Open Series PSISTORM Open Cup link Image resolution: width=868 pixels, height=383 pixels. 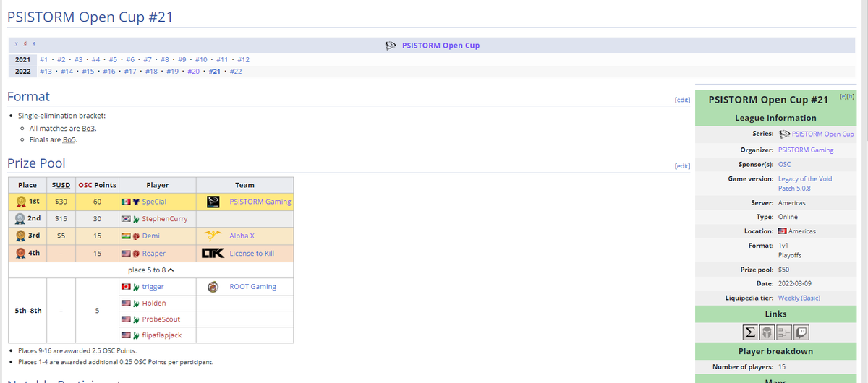[823, 134]
